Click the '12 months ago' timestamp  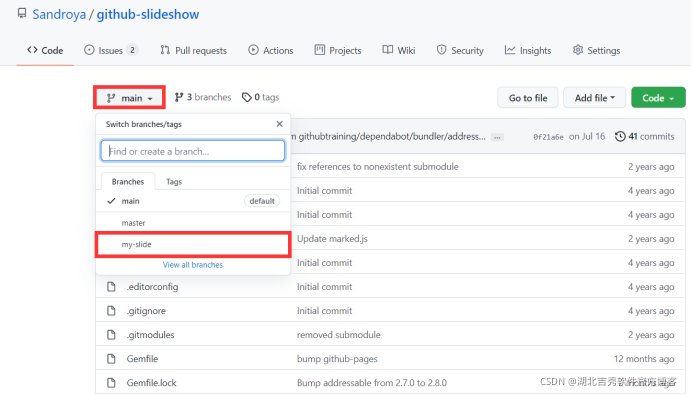pos(644,359)
